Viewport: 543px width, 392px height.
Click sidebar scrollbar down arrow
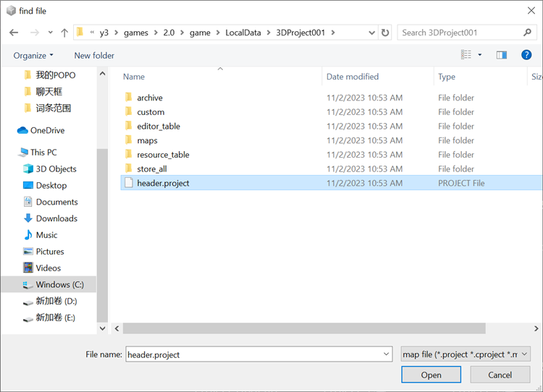click(x=103, y=328)
